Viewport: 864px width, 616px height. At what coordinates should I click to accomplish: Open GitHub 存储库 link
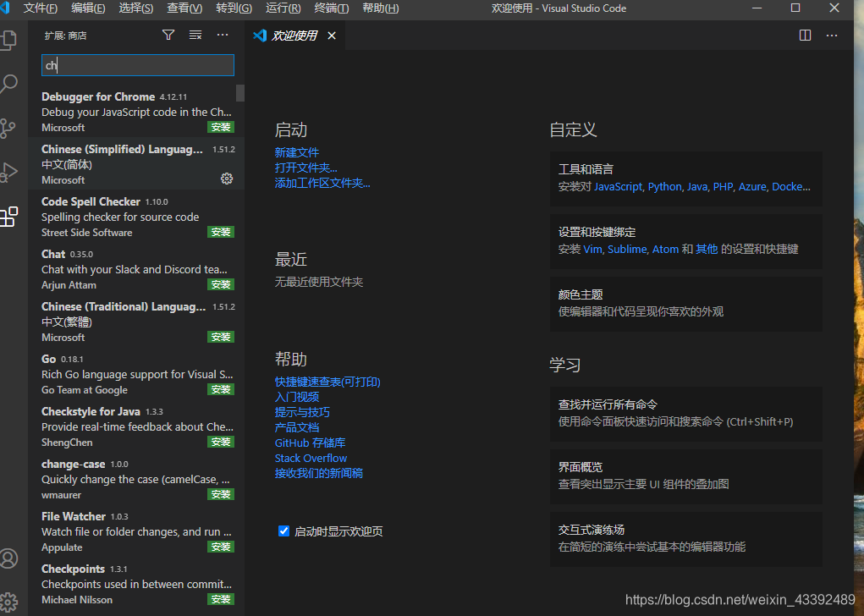(311, 443)
